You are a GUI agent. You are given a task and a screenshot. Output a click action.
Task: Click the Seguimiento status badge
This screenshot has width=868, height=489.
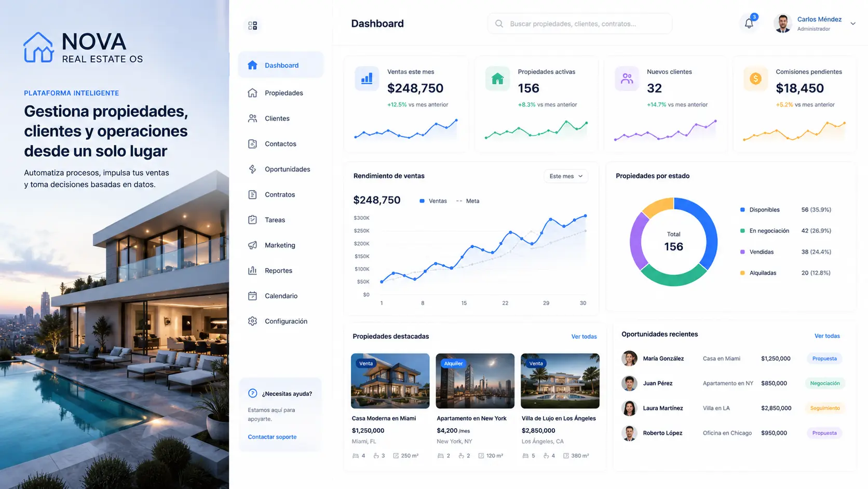(x=825, y=408)
